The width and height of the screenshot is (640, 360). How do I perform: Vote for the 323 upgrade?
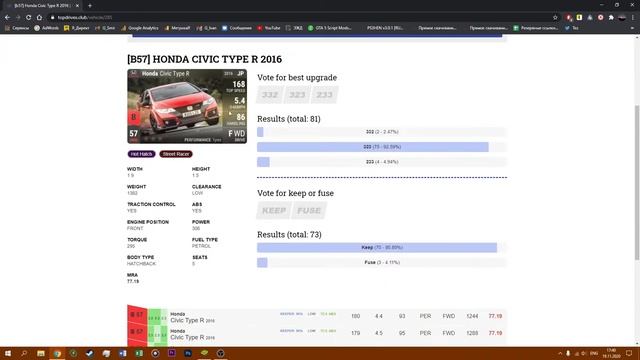pyautogui.click(x=297, y=95)
